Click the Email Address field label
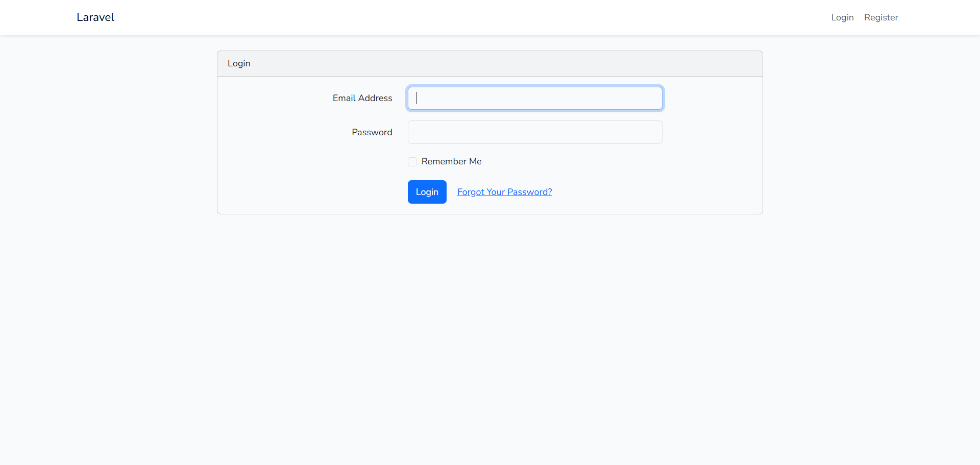This screenshot has width=980, height=465. [362, 98]
